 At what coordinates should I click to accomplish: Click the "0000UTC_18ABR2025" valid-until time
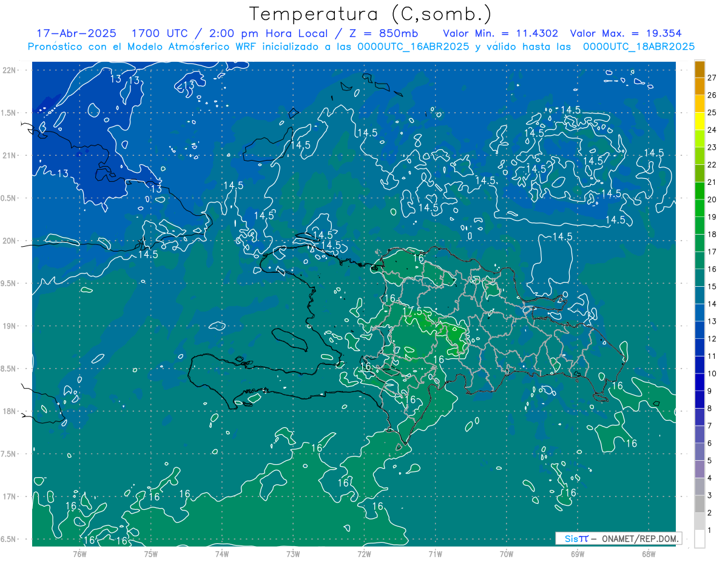[639, 47]
